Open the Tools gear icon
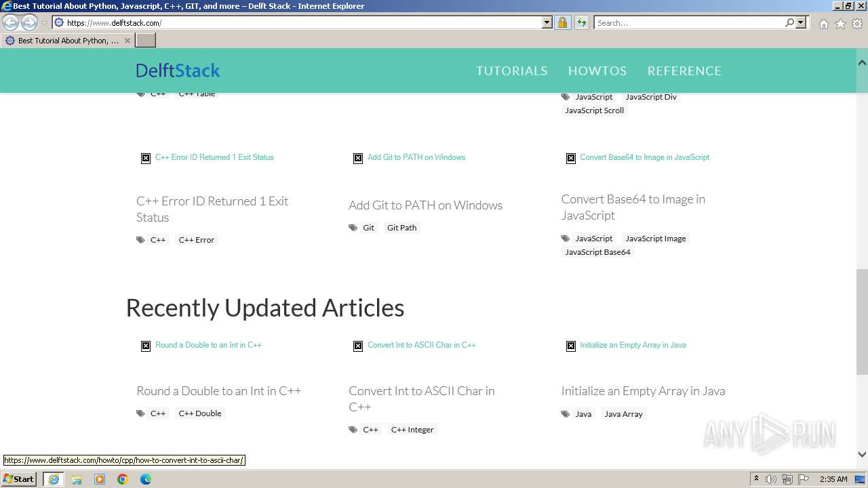This screenshot has width=868, height=488. [x=857, y=24]
